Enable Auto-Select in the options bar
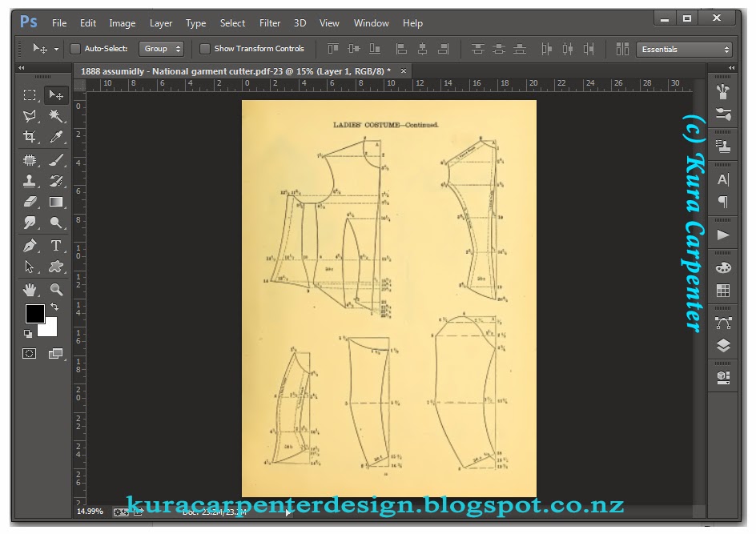The image size is (756, 534). [74, 48]
